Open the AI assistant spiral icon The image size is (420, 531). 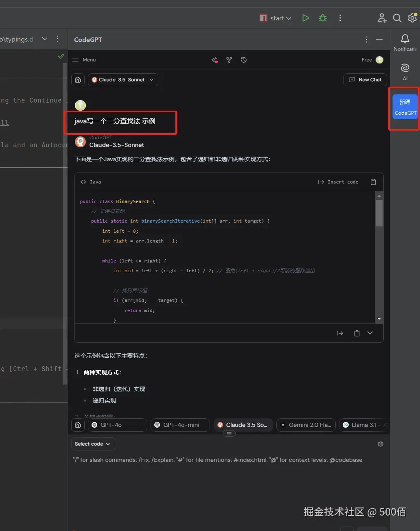[405, 72]
